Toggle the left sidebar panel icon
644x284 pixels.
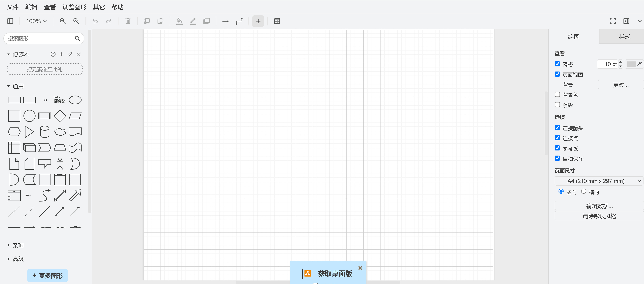(10, 21)
